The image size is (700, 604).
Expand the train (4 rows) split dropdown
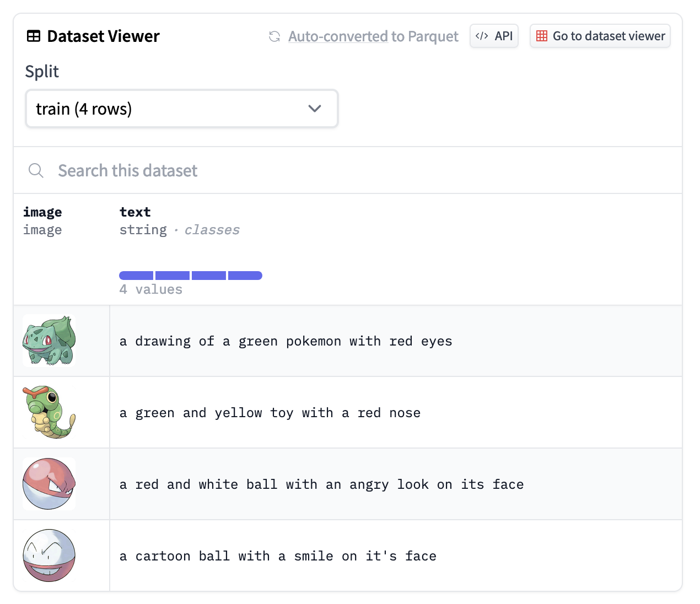pos(181,109)
